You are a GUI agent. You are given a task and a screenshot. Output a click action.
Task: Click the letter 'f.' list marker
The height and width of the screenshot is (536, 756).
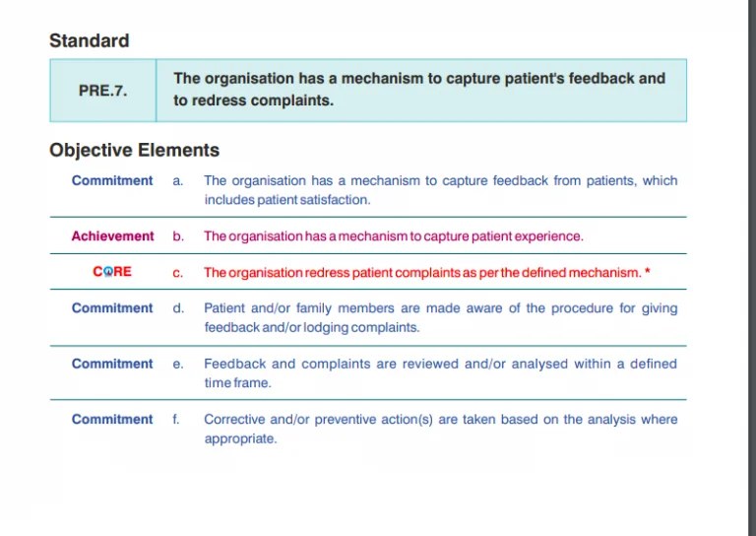pyautogui.click(x=176, y=419)
